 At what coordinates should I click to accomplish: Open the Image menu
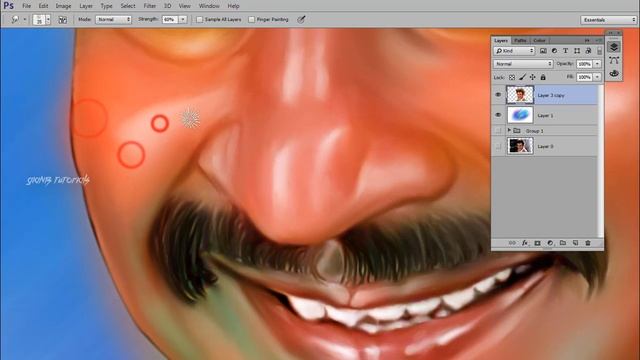point(63,6)
